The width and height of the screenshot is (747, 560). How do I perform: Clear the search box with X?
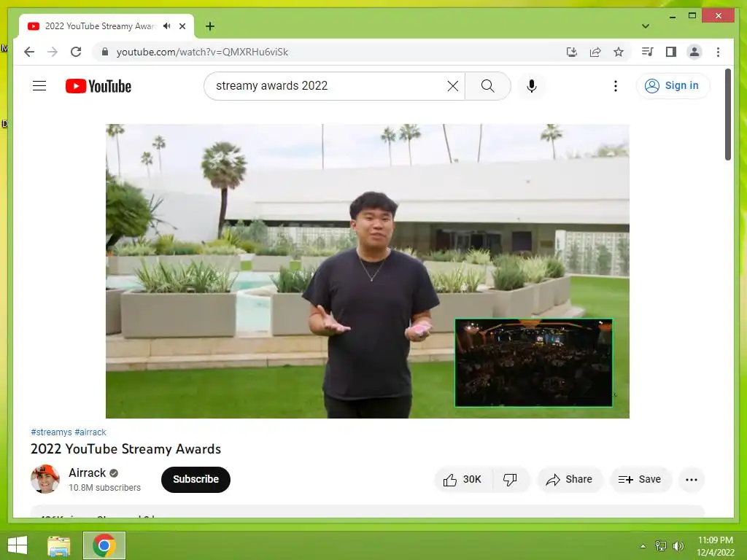click(452, 86)
